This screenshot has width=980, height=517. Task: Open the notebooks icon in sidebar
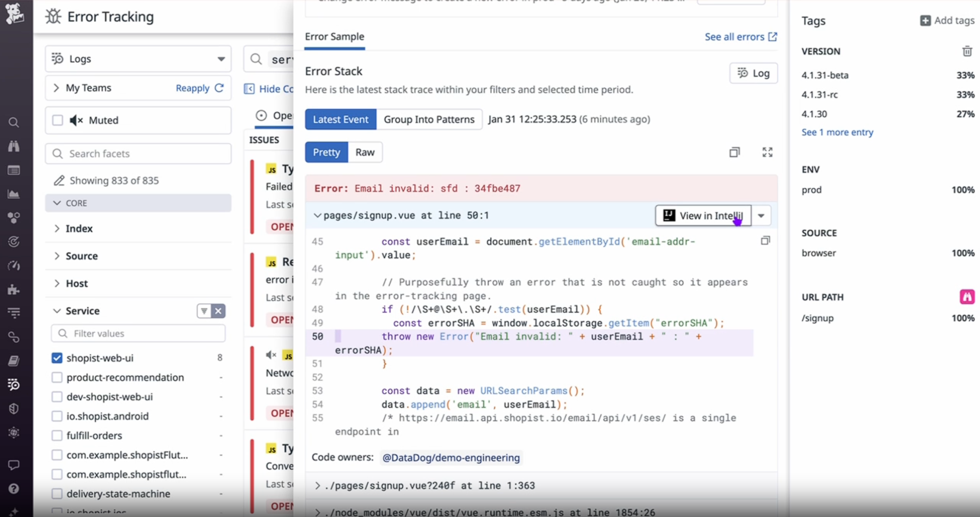click(x=14, y=361)
